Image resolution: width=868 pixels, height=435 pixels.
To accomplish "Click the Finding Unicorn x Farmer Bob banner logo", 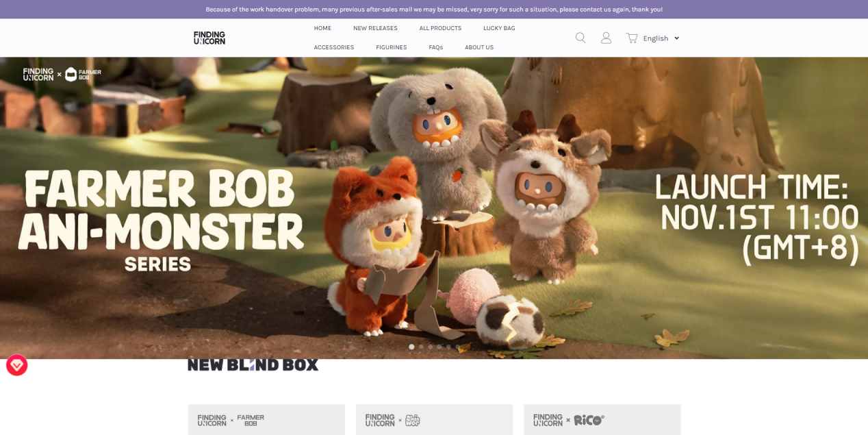I will [x=62, y=74].
